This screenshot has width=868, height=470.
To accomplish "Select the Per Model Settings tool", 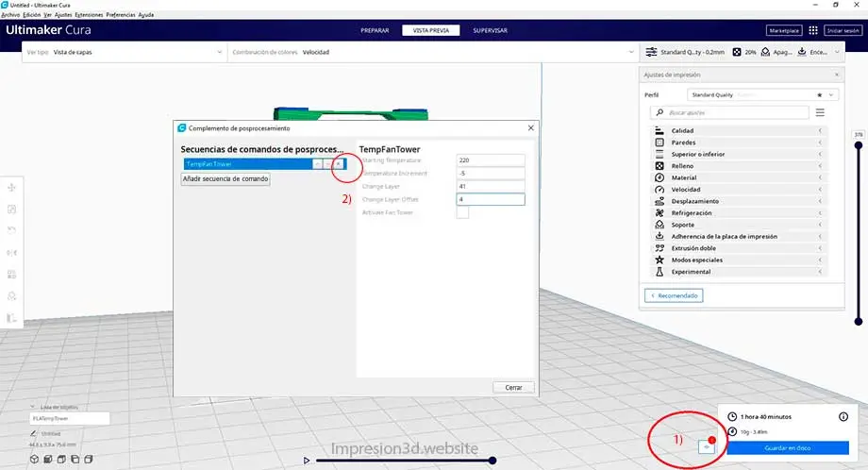I will (11, 275).
